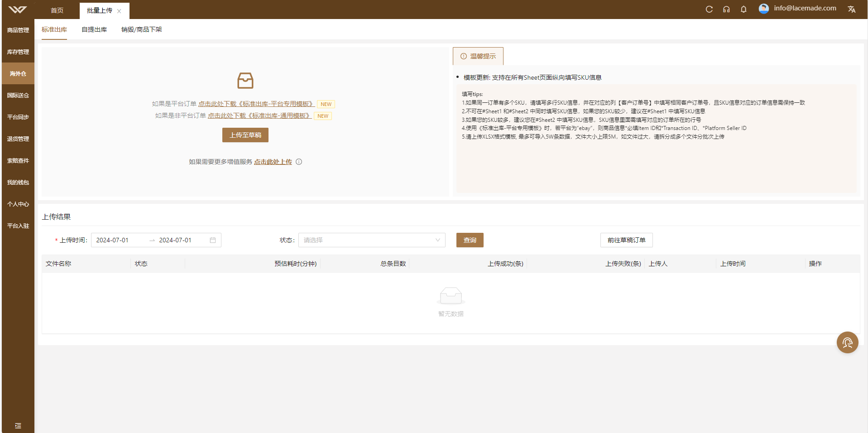The height and width of the screenshot is (433, 868).
Task: Switch to 销毁/商品下架 tab
Action: pyautogui.click(x=142, y=29)
